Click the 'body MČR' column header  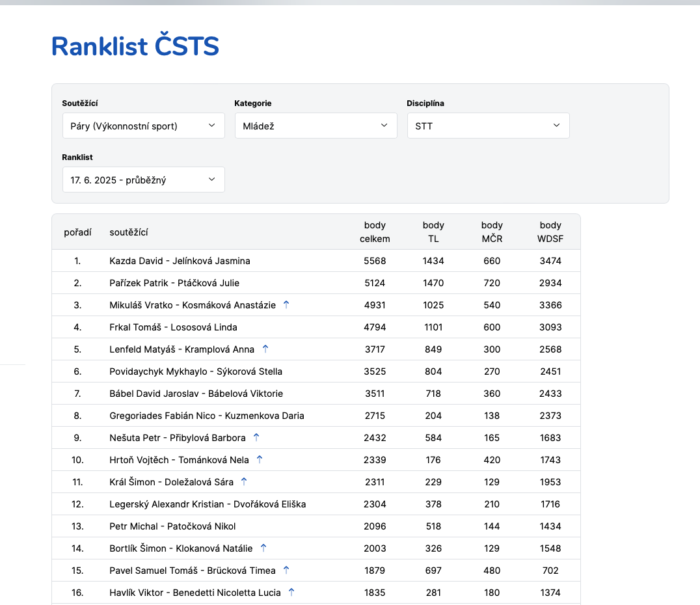pos(492,232)
